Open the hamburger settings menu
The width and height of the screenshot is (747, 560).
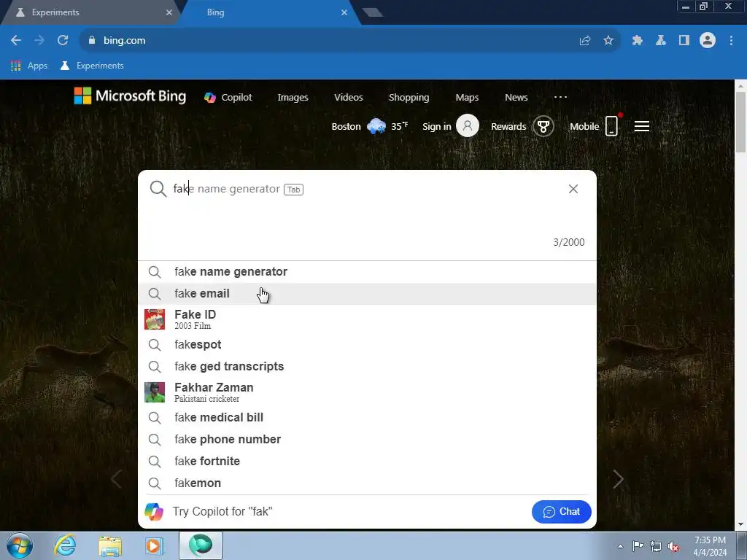coord(642,126)
